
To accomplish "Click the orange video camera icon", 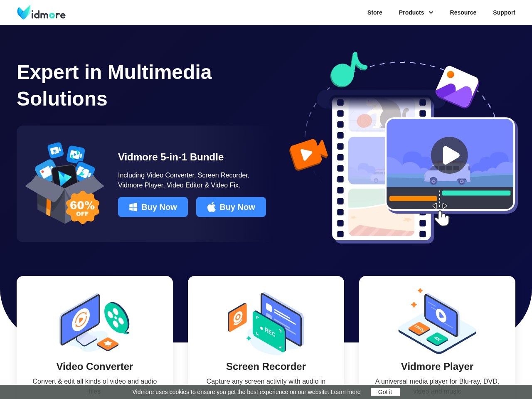I will coord(308,154).
